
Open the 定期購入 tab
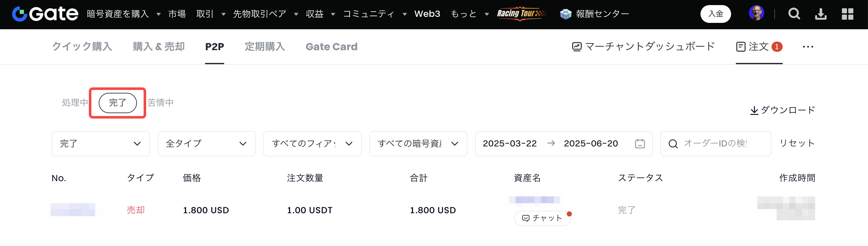point(265,46)
